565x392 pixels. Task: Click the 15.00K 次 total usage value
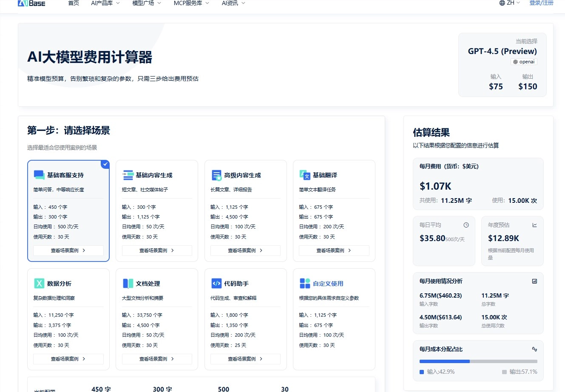click(494, 317)
